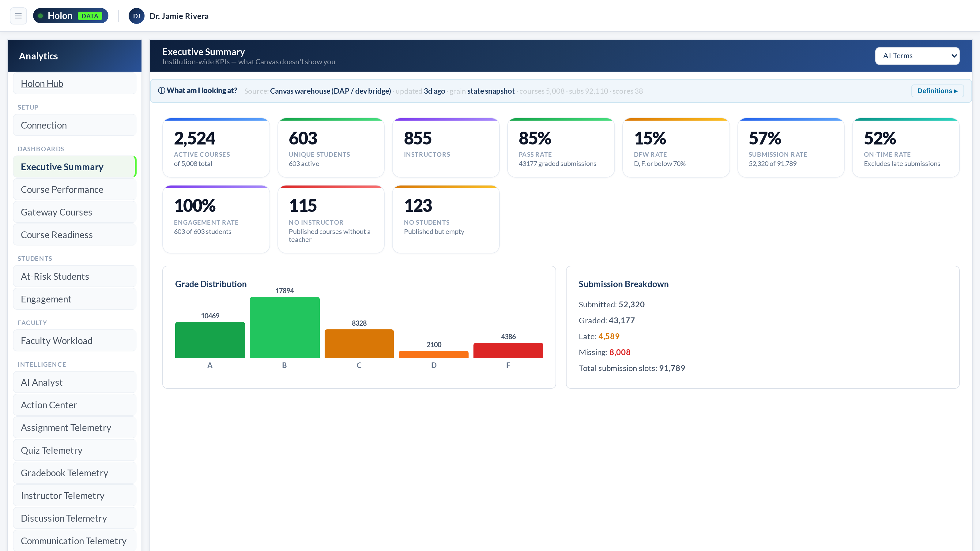Screen dimensions: 980x551
Task: Click the Missing 8,008 value
Action: click(620, 352)
